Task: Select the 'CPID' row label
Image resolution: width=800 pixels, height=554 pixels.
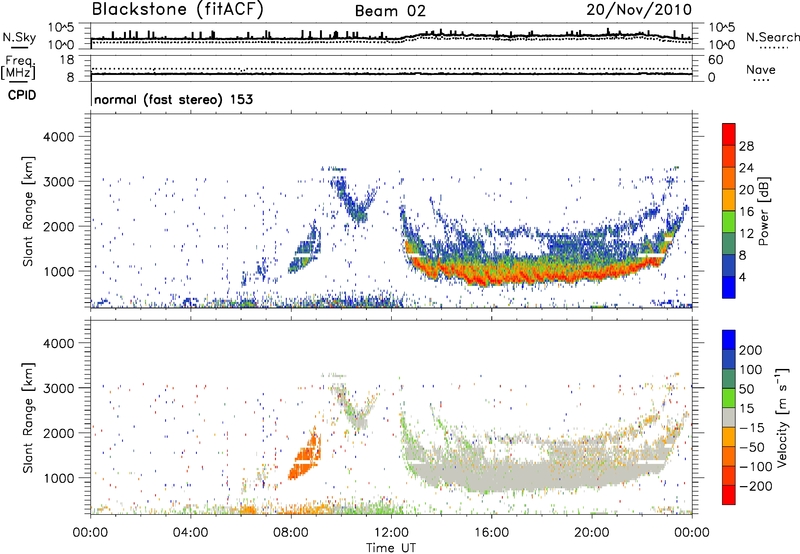Action: click(x=22, y=95)
